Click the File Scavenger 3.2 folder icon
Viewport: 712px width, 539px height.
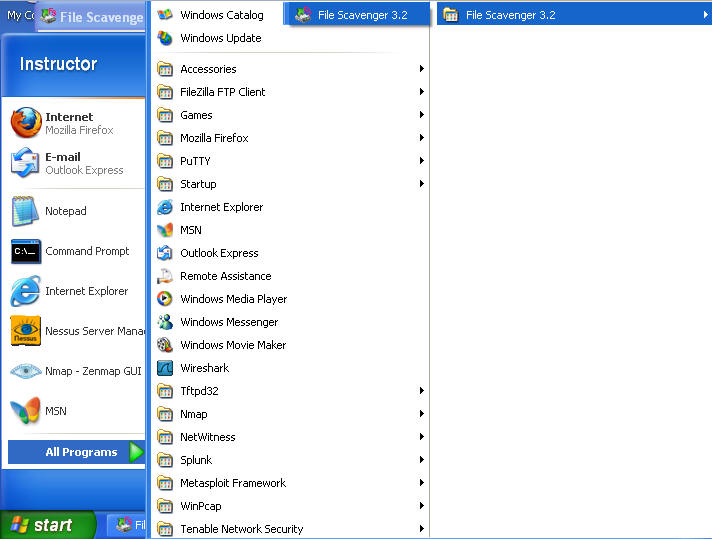tap(450, 15)
